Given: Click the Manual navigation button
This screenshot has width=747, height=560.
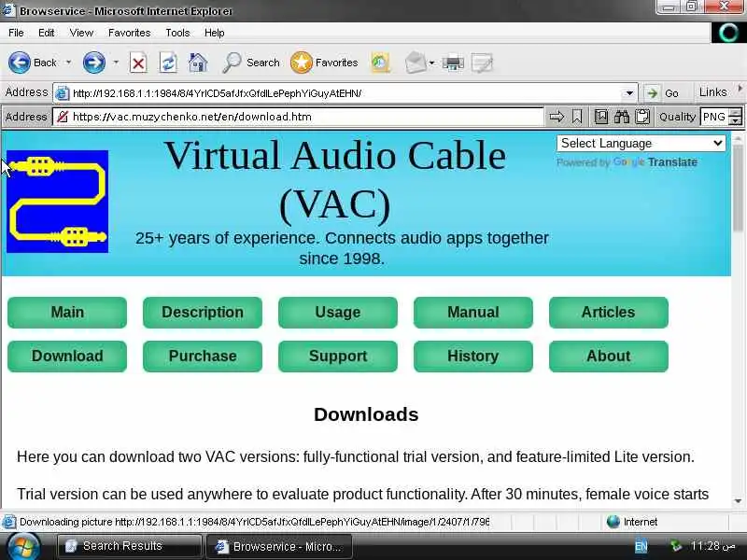Looking at the screenshot, I should (x=473, y=313).
